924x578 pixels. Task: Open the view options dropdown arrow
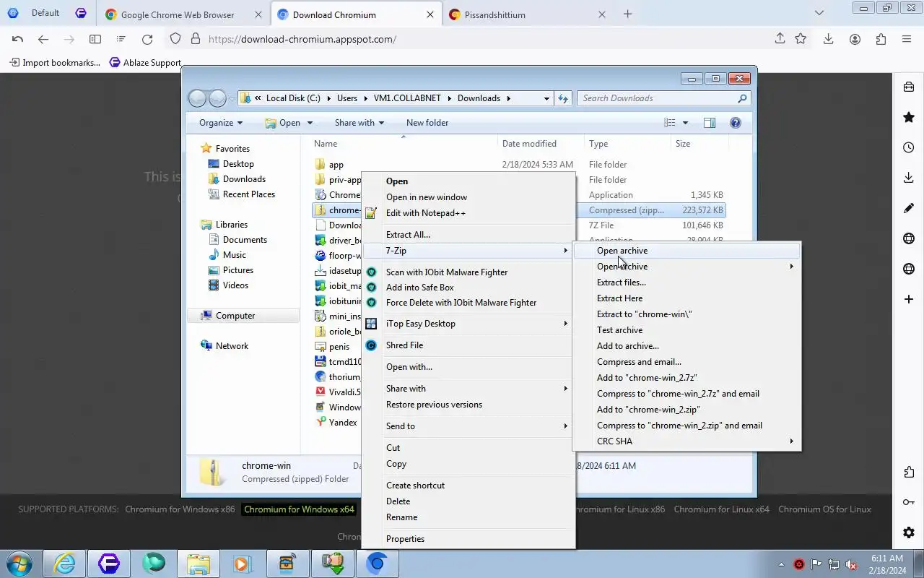click(685, 123)
